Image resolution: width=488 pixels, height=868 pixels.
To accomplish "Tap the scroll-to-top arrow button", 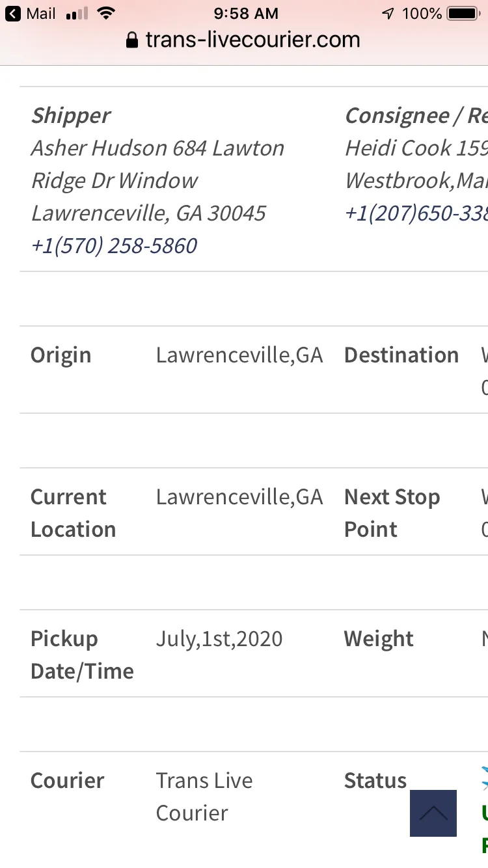I will coord(433,813).
